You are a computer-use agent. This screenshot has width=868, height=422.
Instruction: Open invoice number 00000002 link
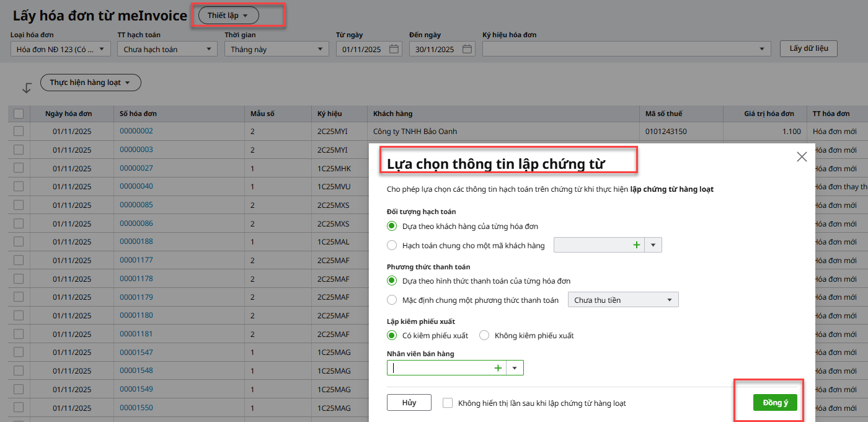[136, 131]
